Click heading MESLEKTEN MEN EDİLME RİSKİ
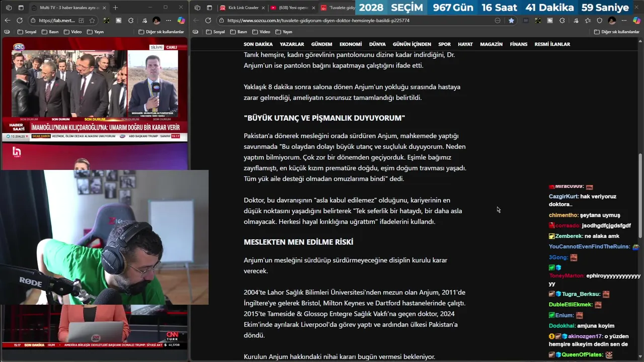 298,242
